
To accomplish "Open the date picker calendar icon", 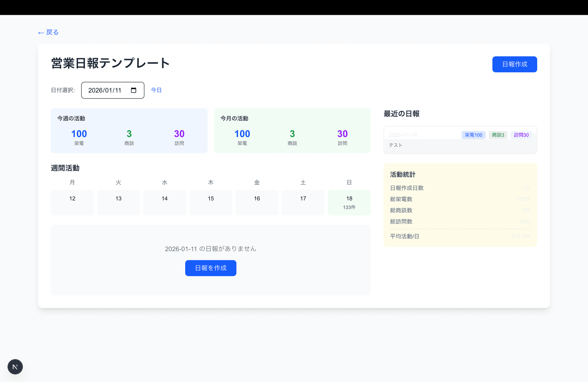I will (x=133, y=90).
